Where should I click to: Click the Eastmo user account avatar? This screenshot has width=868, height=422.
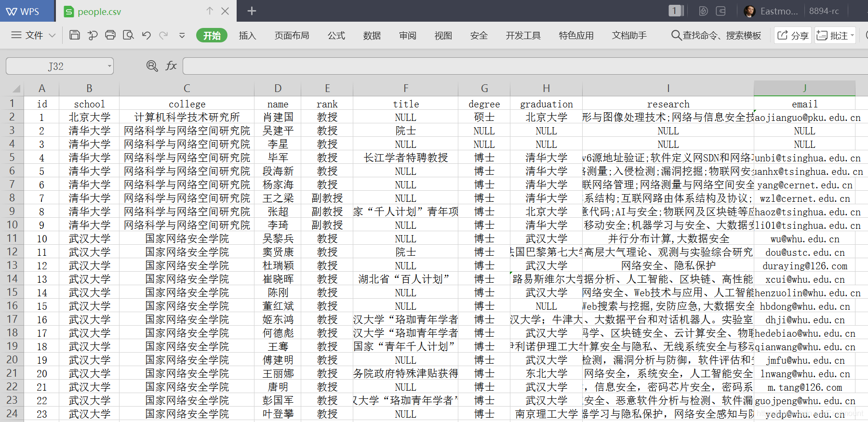pyautogui.click(x=749, y=11)
